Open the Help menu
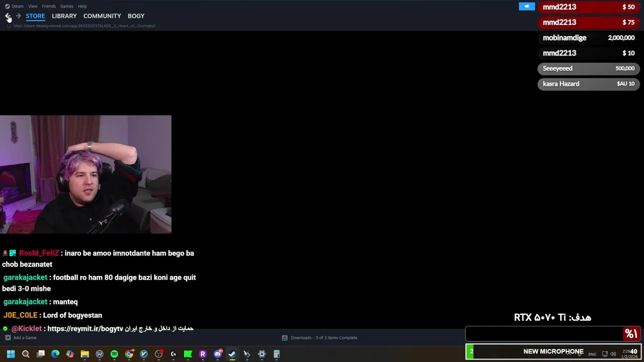 coord(82,6)
